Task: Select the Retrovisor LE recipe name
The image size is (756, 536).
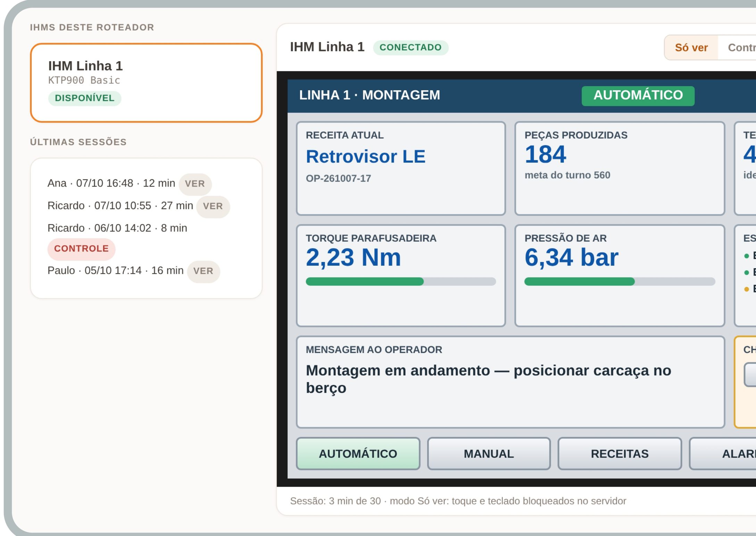Action: tap(365, 156)
